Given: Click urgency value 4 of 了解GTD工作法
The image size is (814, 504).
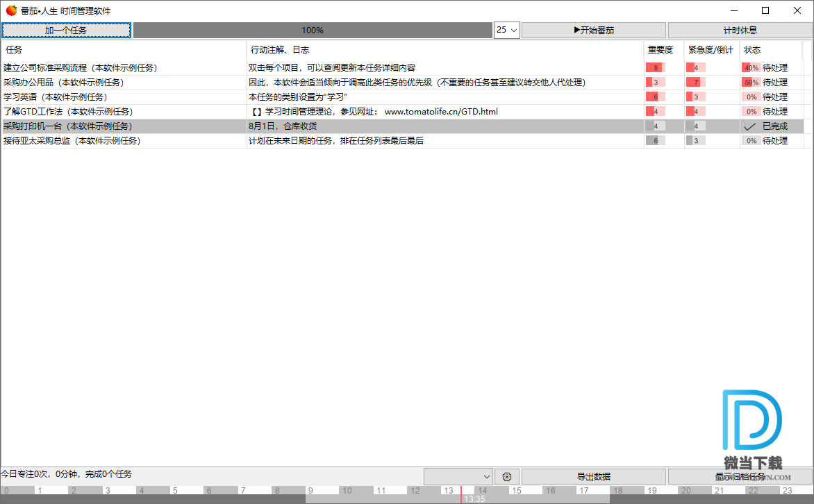Looking at the screenshot, I should [x=696, y=112].
